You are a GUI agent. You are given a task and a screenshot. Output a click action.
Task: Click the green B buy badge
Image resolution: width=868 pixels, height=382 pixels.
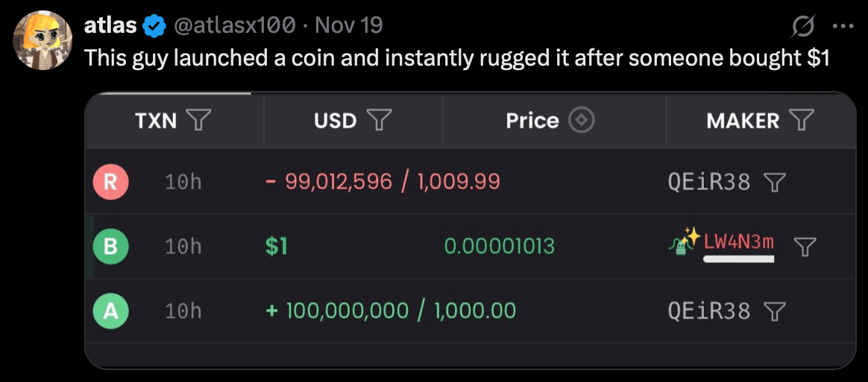point(110,246)
